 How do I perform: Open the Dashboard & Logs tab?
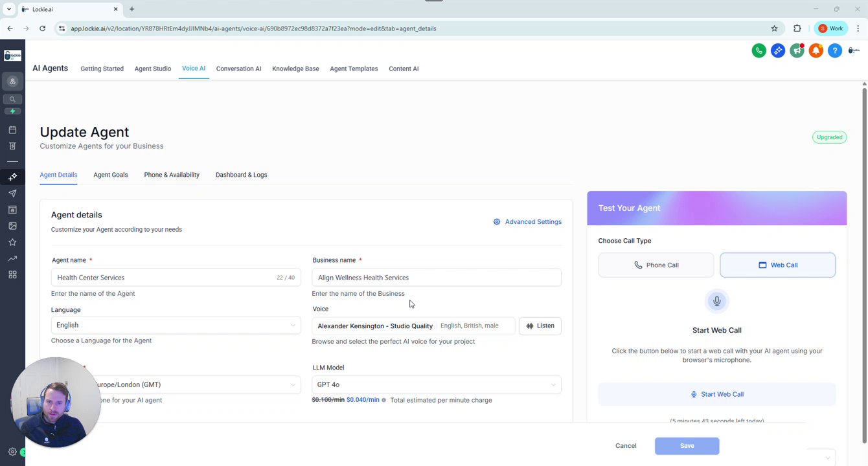pyautogui.click(x=241, y=175)
